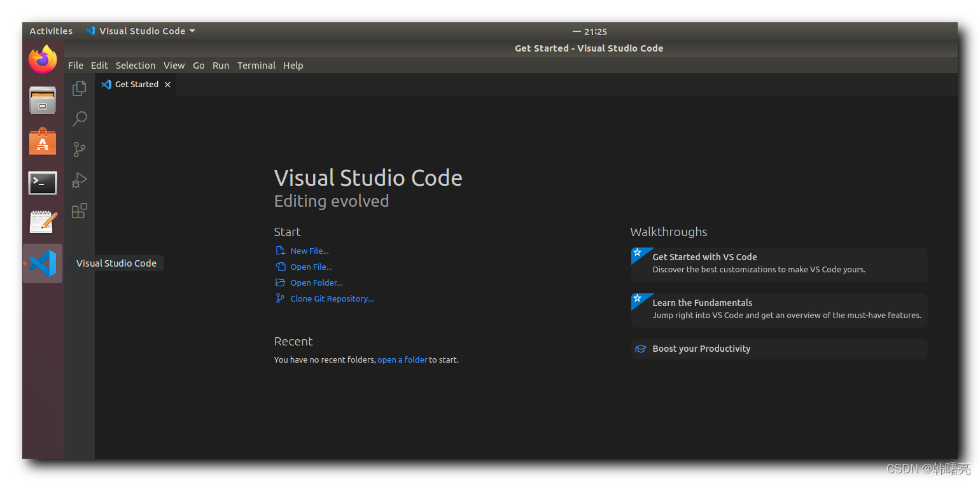Open the Source Control view icon
The image size is (980, 481).
[80, 150]
